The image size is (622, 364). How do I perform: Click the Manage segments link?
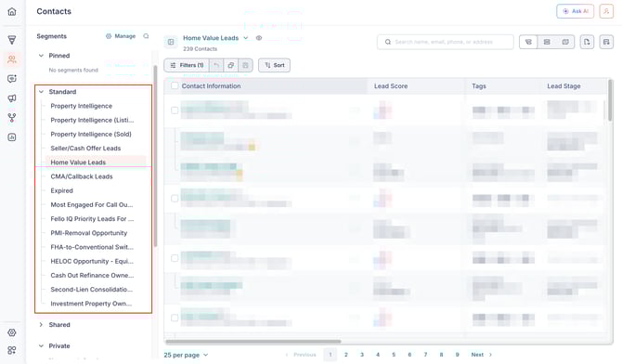[x=121, y=36]
